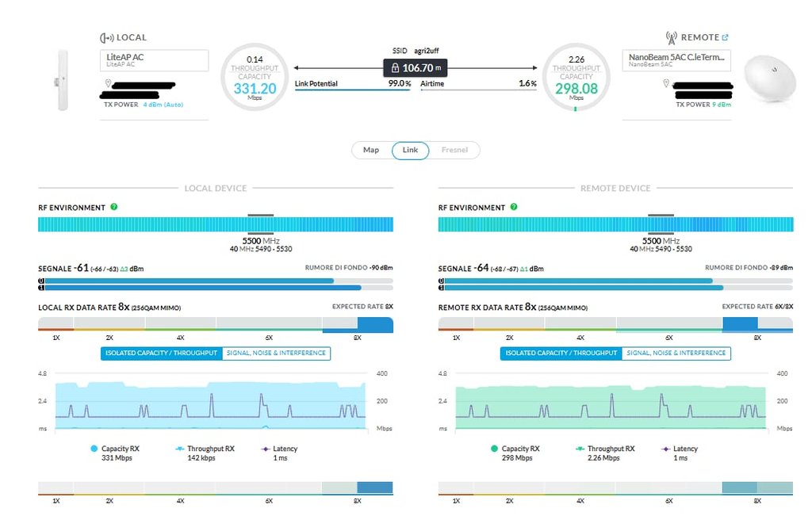812x516 pixels.
Task: Click the local RF environment spectrum bar
Action: pos(216,224)
